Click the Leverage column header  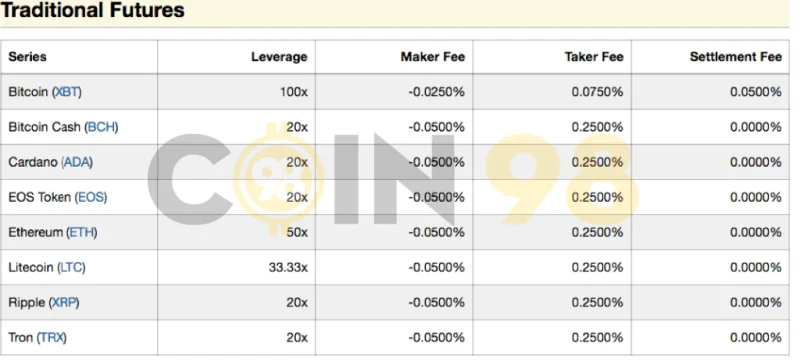pos(279,57)
